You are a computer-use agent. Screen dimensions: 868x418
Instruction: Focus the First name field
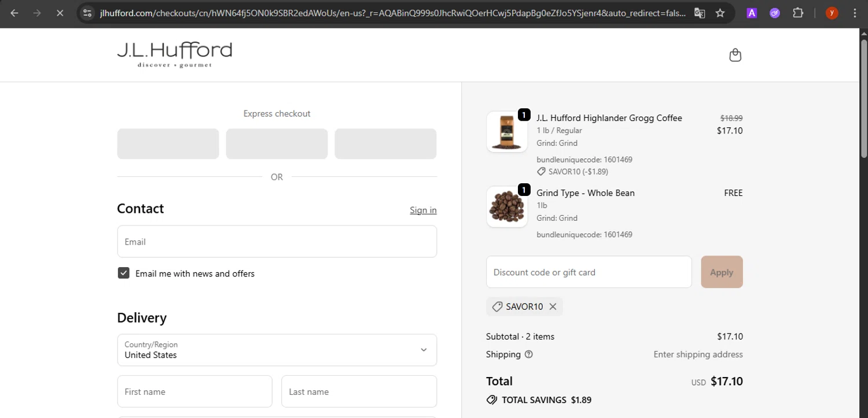pos(194,391)
